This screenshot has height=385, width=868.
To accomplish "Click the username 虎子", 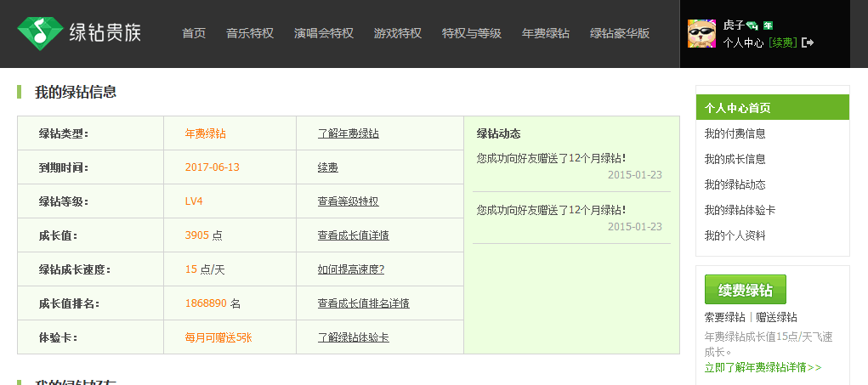I will (x=734, y=25).
